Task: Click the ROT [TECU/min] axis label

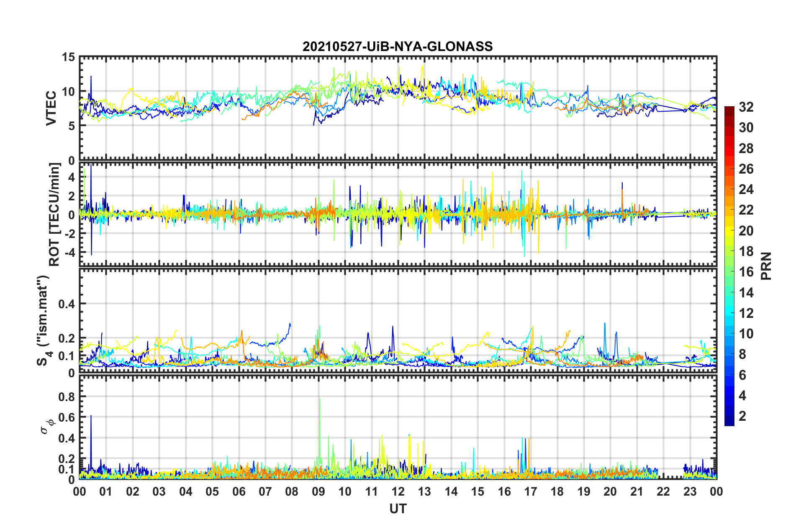Action: click(x=54, y=214)
